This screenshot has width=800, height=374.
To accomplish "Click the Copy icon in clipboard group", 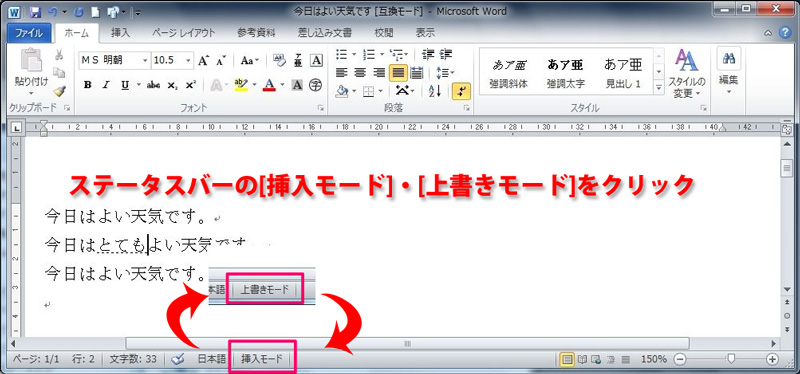I will pos(59,72).
